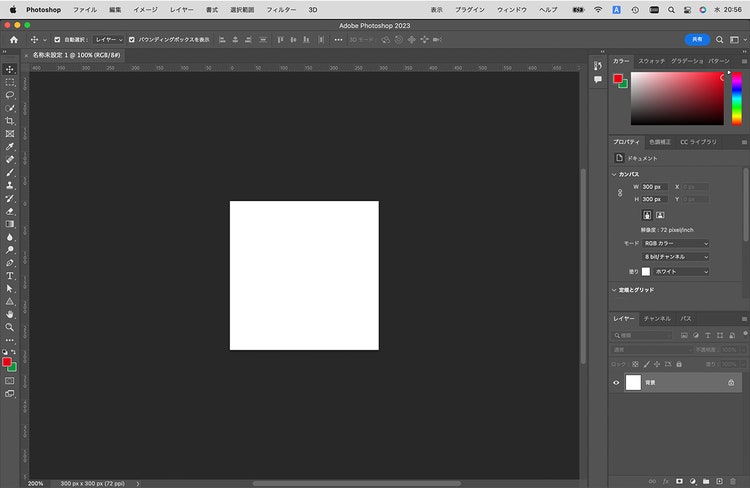Toggle pixel layer filter in Layers panel
The image size is (750, 488).
pyautogui.click(x=684, y=335)
